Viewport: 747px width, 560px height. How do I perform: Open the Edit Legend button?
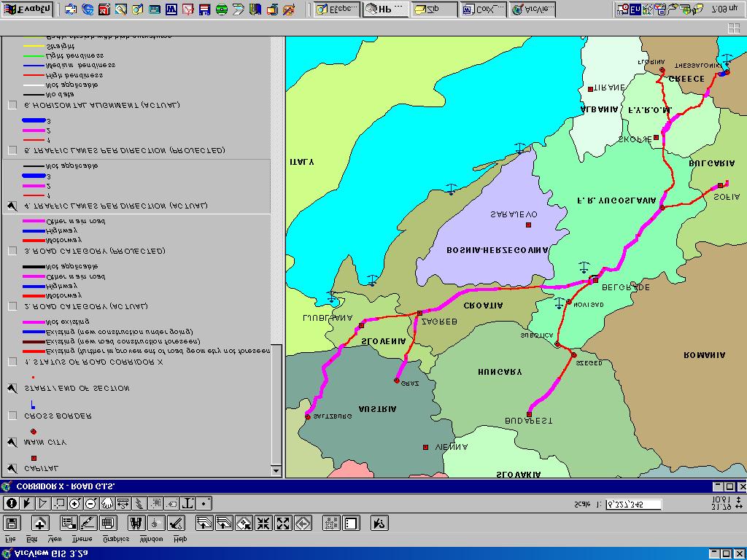tap(88, 524)
